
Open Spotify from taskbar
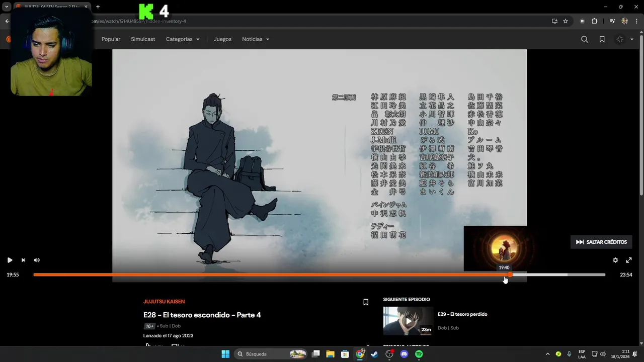click(419, 354)
